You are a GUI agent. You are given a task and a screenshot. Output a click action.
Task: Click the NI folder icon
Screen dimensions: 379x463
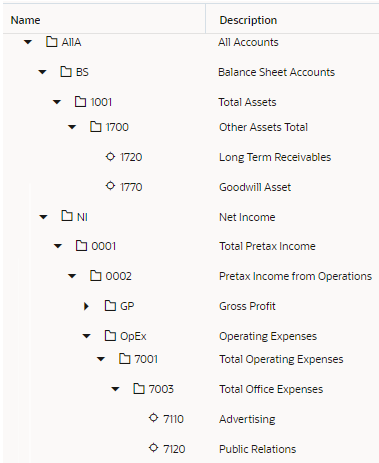click(x=67, y=216)
